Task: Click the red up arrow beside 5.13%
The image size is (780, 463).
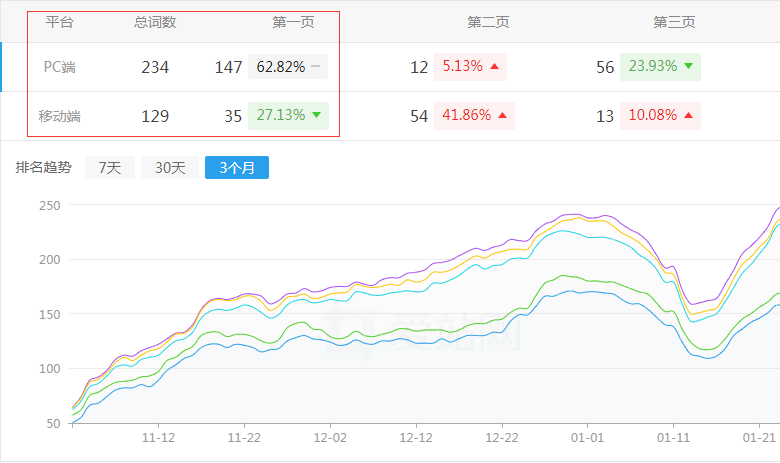Action: click(495, 67)
